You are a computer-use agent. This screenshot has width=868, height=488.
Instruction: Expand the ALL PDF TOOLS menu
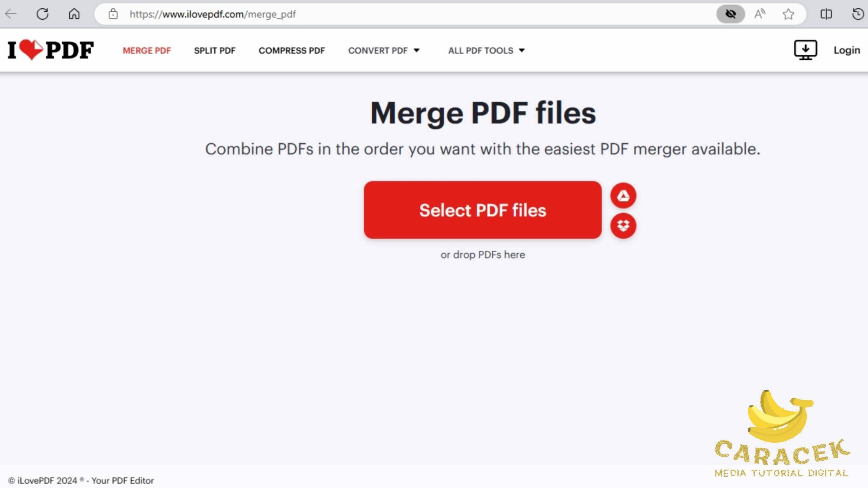pyautogui.click(x=486, y=50)
